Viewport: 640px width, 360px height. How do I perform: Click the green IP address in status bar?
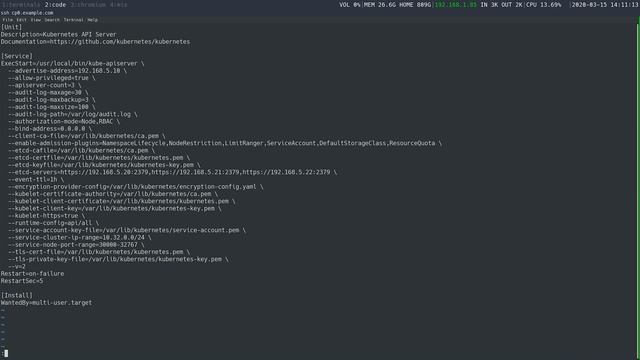click(x=456, y=5)
